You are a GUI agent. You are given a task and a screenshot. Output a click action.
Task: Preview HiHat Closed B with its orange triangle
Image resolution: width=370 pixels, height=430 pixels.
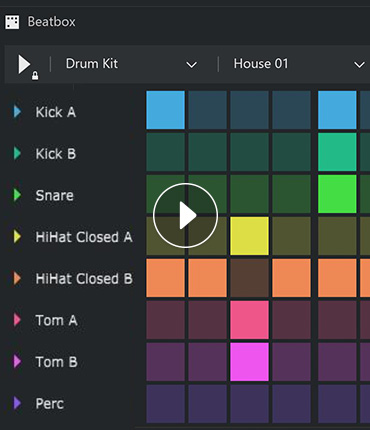17,278
